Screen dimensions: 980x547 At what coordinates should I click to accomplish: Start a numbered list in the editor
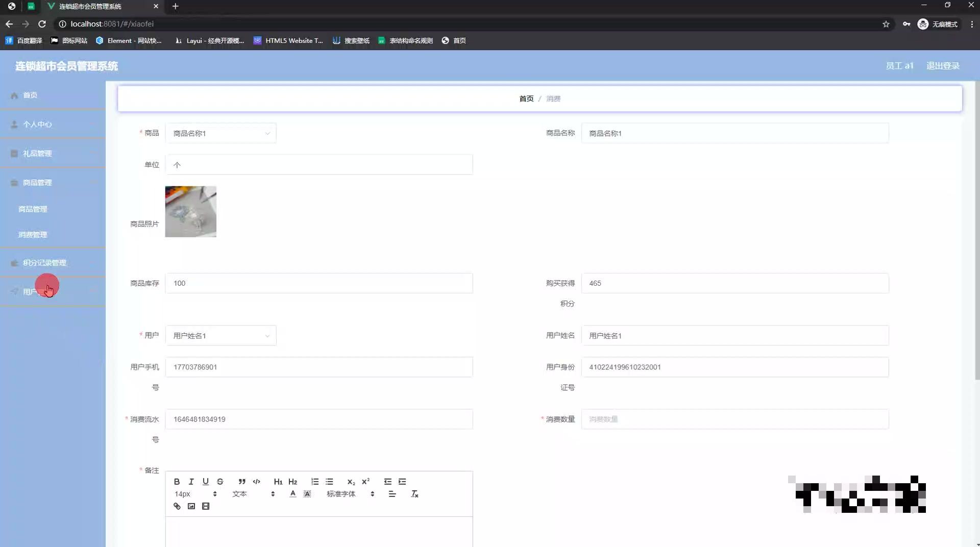(x=315, y=482)
